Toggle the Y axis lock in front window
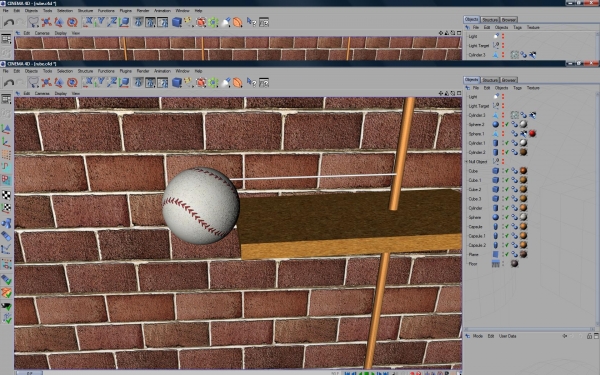 pos(100,82)
